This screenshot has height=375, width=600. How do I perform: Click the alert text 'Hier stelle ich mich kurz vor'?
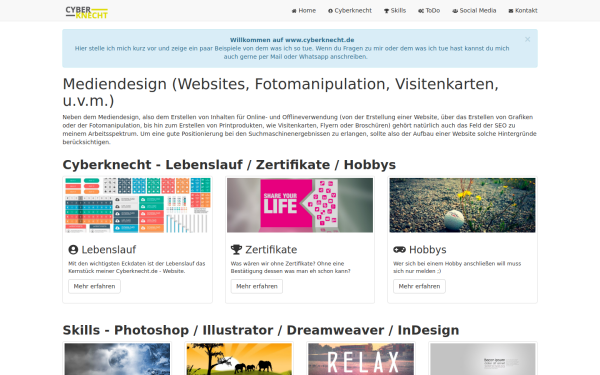click(292, 52)
